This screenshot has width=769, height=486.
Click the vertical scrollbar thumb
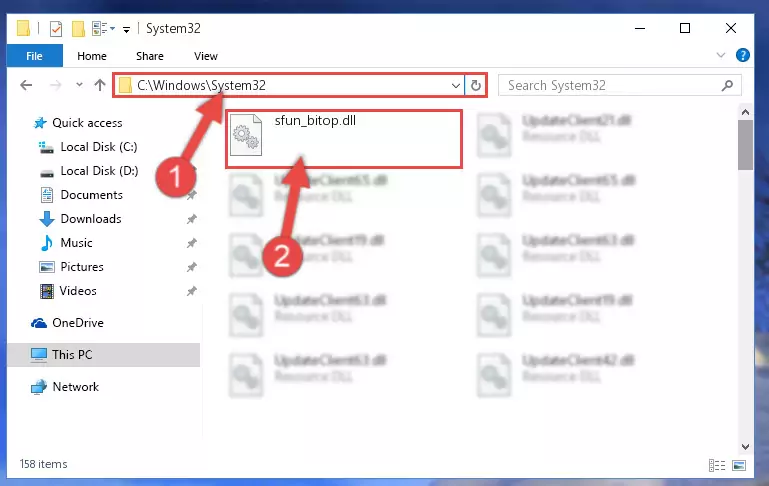(745, 145)
